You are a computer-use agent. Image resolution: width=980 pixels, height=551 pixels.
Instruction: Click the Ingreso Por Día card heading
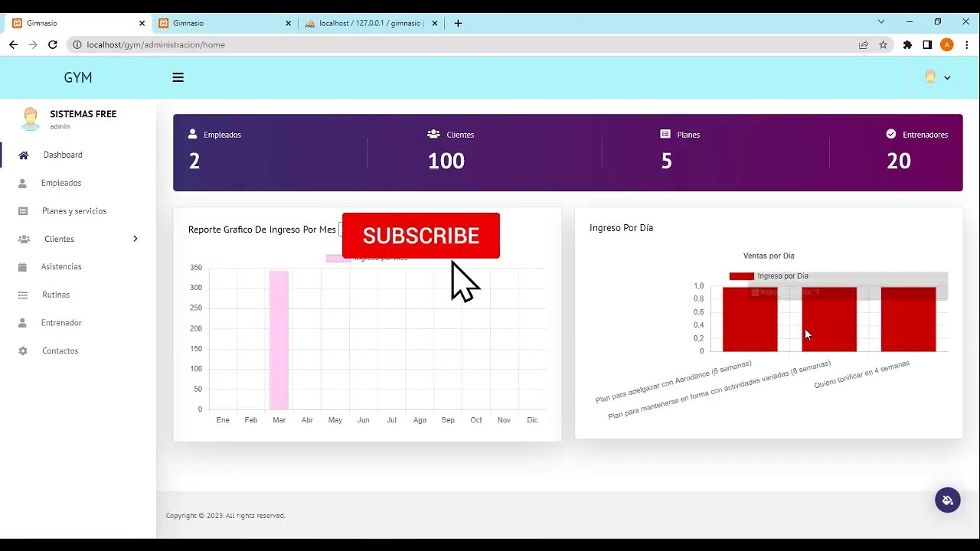pos(621,228)
